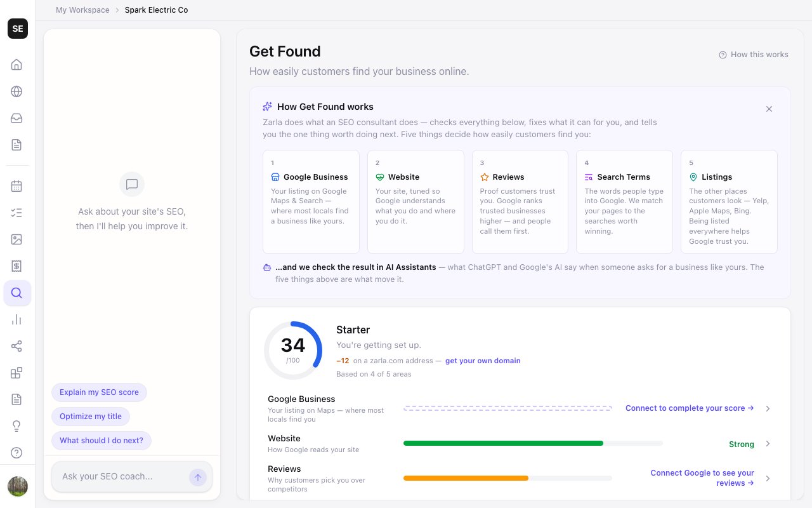Click the Optimize my title suggestion
Image resolution: width=812 pixels, height=508 pixels.
(91, 417)
